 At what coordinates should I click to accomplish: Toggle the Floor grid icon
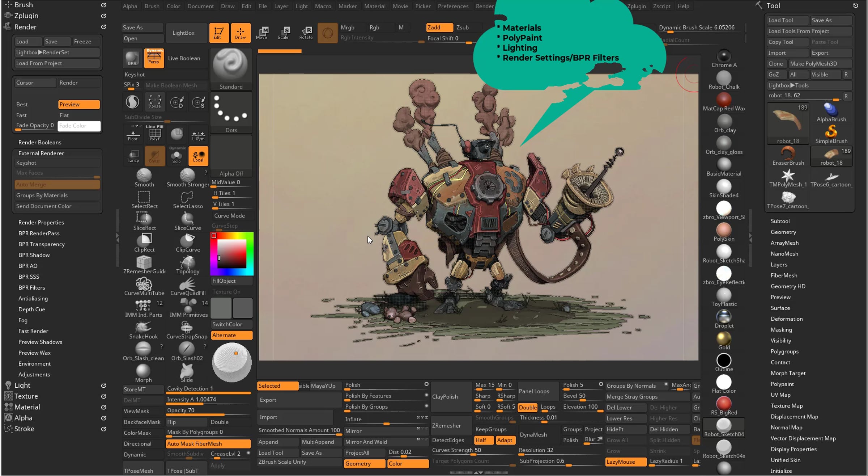pyautogui.click(x=133, y=134)
